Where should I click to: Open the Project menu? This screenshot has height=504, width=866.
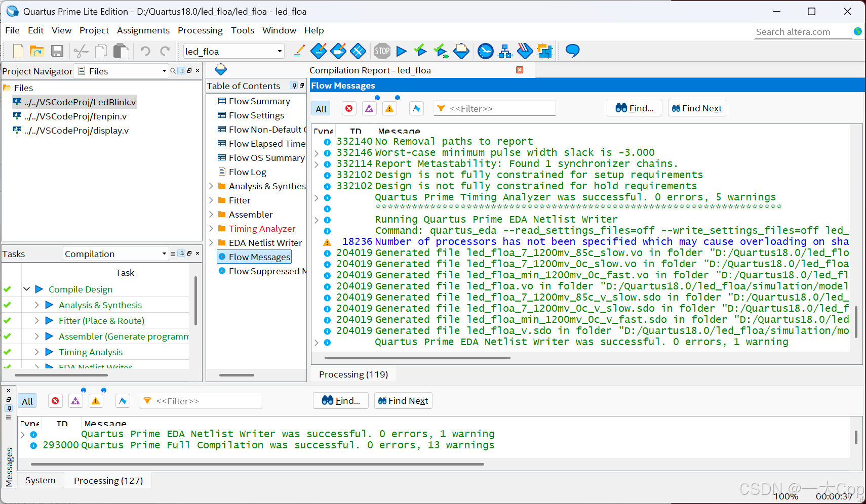[x=94, y=30]
